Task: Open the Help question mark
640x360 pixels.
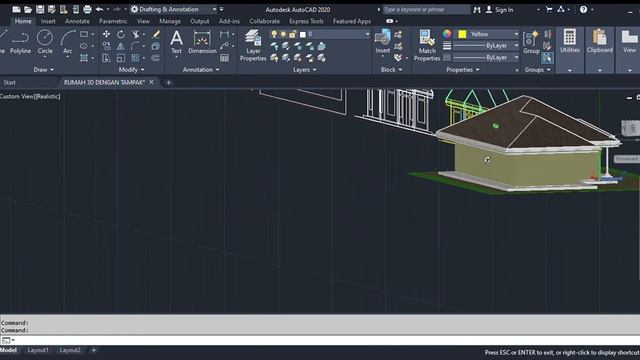Action: (x=583, y=9)
